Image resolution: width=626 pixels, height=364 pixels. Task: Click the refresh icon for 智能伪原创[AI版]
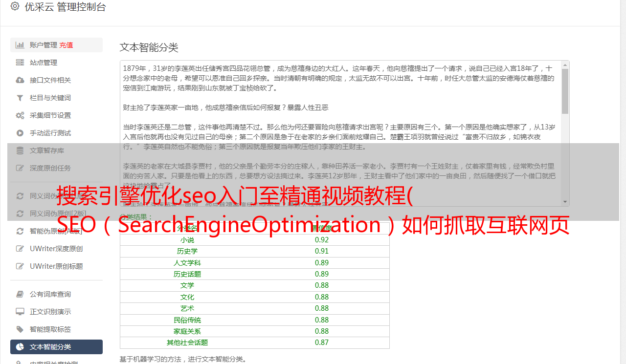(x=20, y=231)
